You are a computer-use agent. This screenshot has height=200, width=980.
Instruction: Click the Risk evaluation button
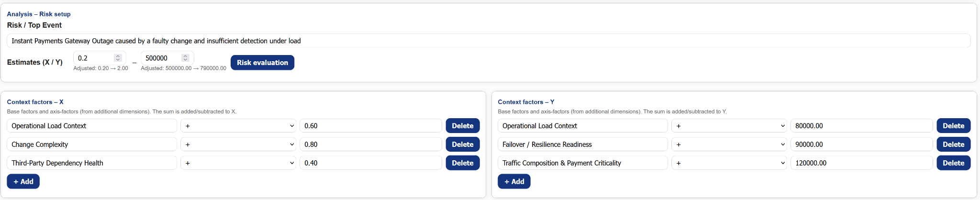(262, 63)
